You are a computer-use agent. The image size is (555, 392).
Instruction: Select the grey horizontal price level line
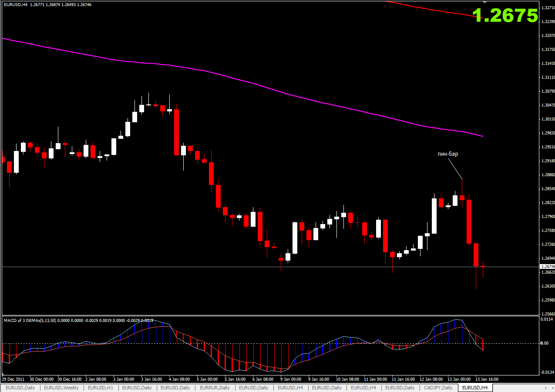point(270,267)
